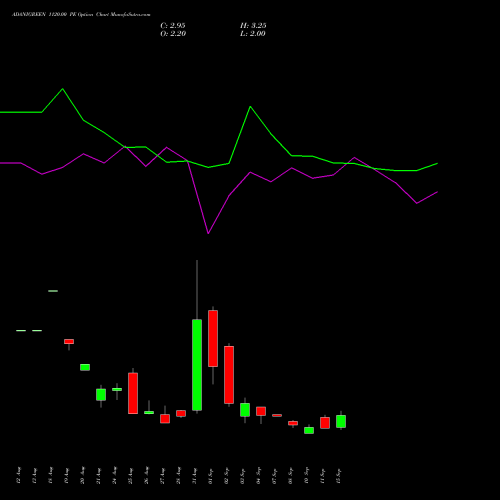Select the high value H: 3.25
The width and height of the screenshot is (500, 500).
[253, 26]
